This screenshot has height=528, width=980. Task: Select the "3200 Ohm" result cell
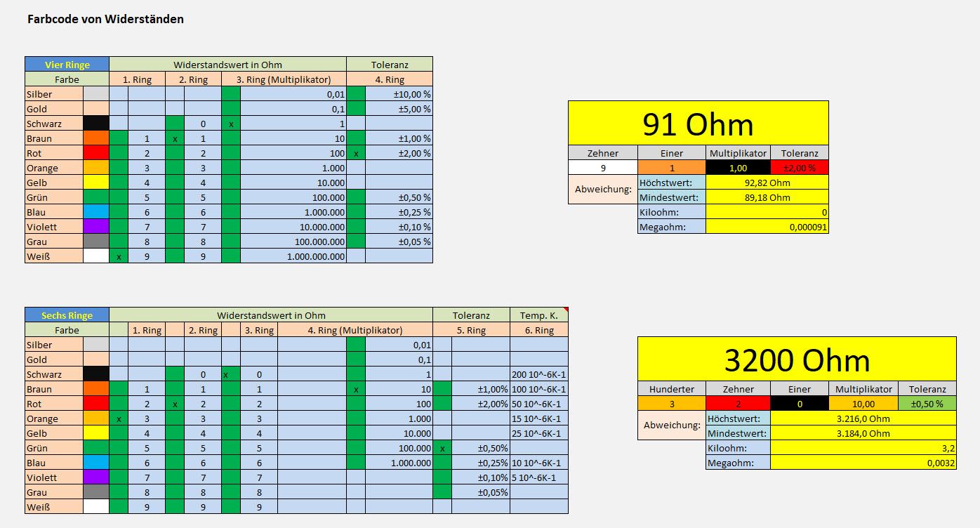(797, 360)
